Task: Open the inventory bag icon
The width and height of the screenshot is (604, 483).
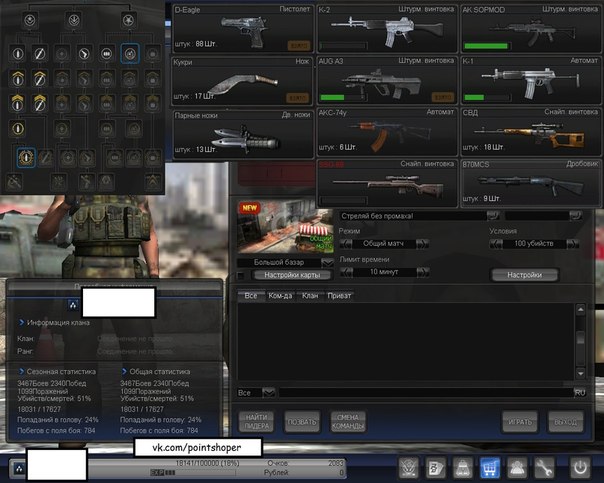Action: pyautogui.click(x=463, y=468)
